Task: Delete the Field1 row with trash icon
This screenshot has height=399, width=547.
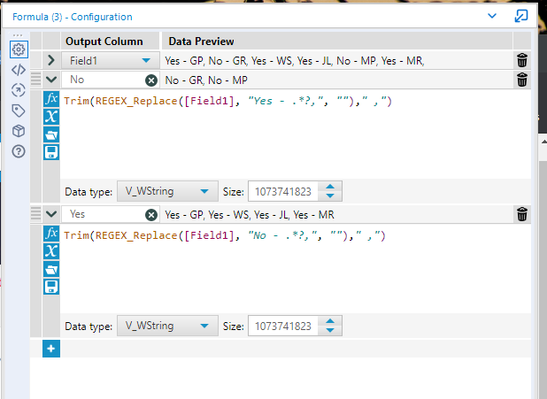Action: click(522, 60)
